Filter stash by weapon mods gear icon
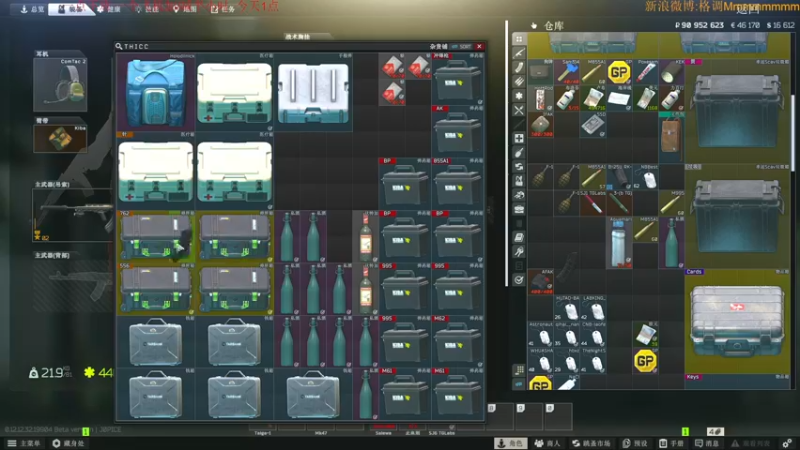 coord(519,96)
